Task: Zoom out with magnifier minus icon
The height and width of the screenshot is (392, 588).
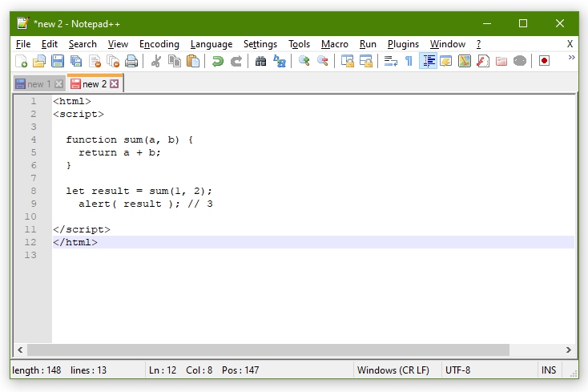Action: pyautogui.click(x=323, y=61)
